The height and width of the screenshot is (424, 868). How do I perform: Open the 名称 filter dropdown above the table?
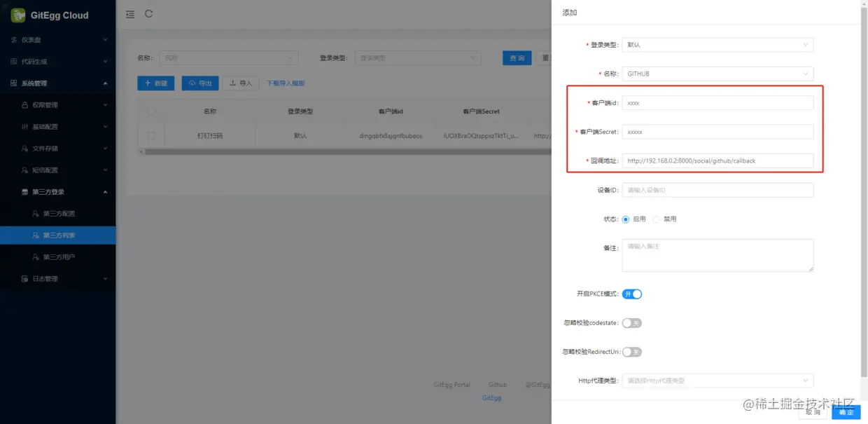point(229,58)
